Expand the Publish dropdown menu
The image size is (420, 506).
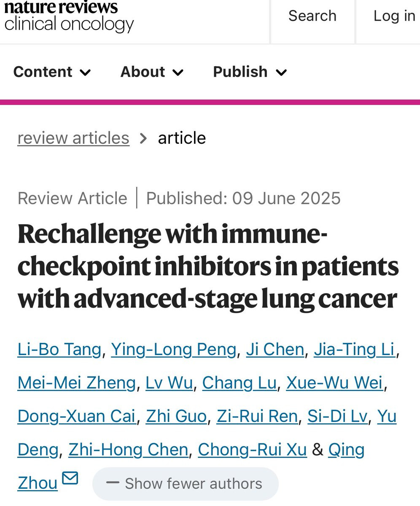(x=250, y=72)
